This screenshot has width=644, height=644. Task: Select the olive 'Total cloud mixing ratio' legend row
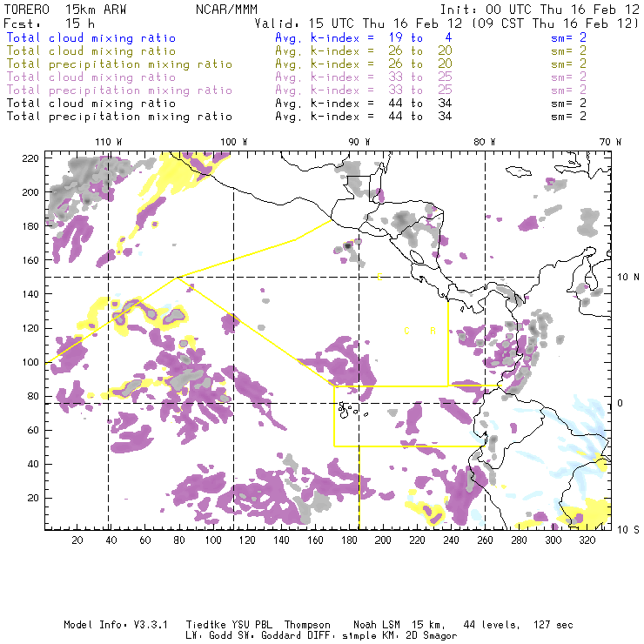point(296,51)
